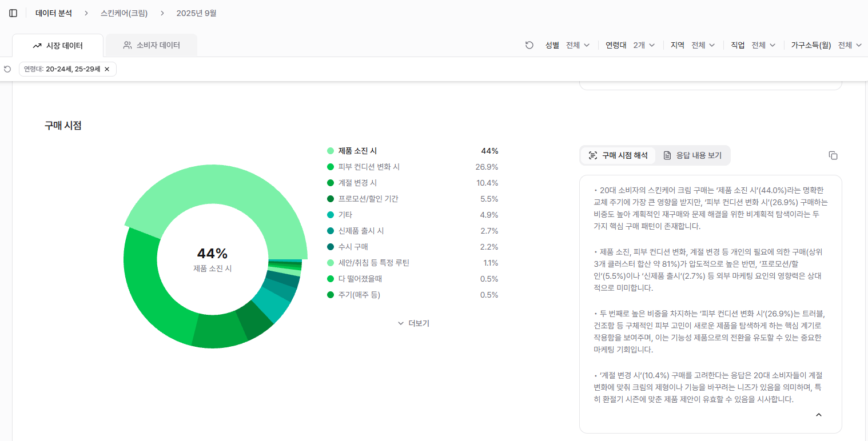868x441 pixels.
Task: Click the AI scan icon on 구매 시점 해석
Action: (593, 155)
